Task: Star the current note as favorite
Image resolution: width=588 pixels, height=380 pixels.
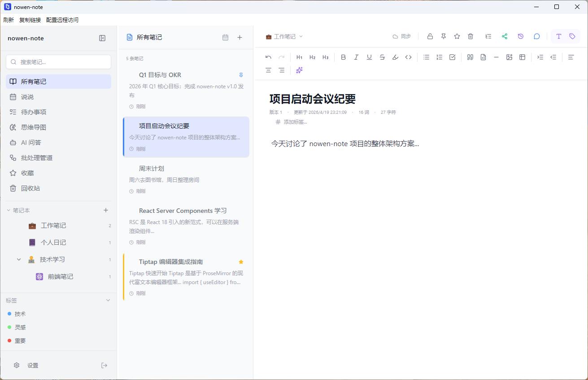Action: click(x=457, y=36)
